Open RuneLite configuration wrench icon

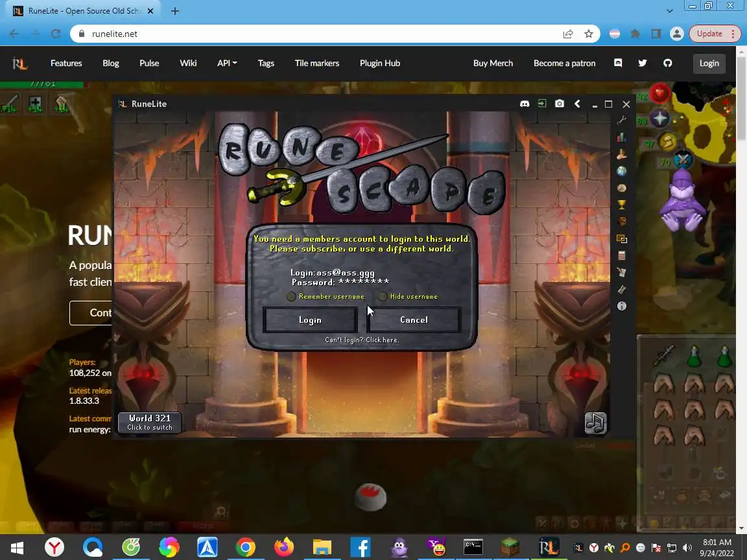(x=621, y=121)
